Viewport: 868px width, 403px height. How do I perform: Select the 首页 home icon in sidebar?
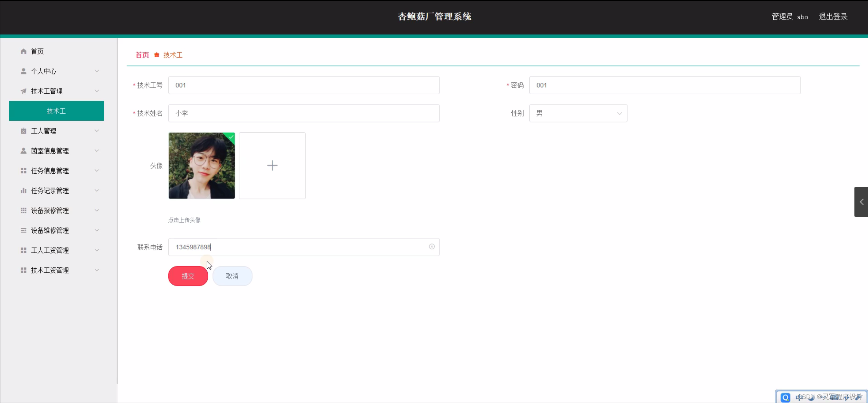(23, 51)
